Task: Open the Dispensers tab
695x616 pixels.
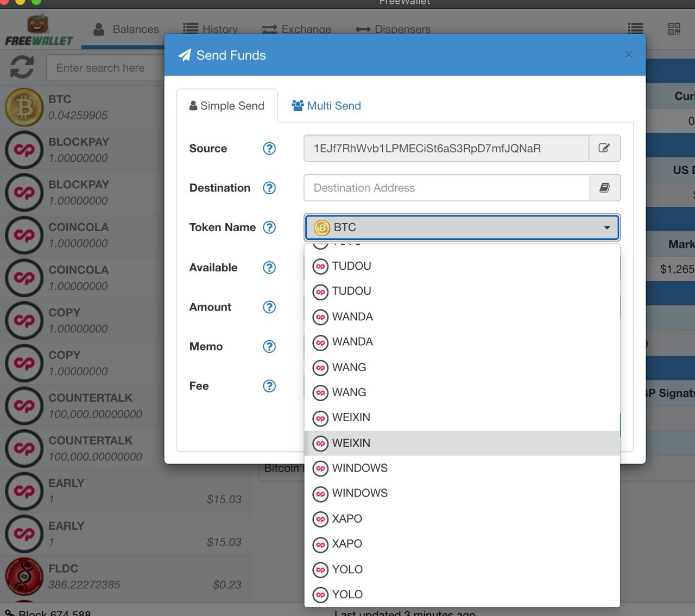Action: (x=393, y=29)
